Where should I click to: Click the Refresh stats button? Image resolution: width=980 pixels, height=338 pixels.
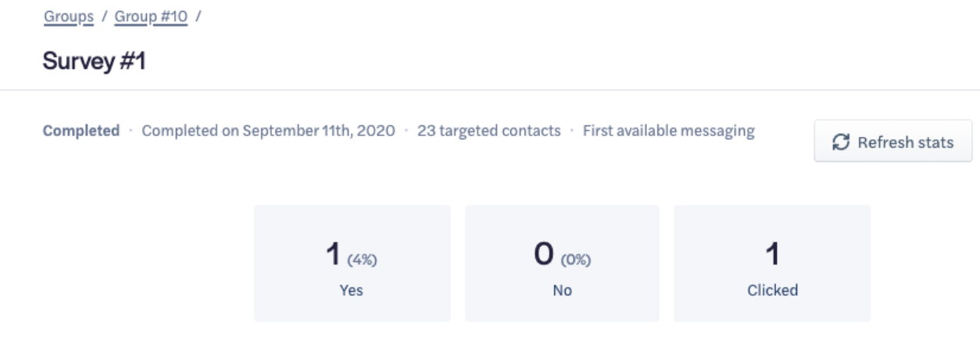pos(893,141)
